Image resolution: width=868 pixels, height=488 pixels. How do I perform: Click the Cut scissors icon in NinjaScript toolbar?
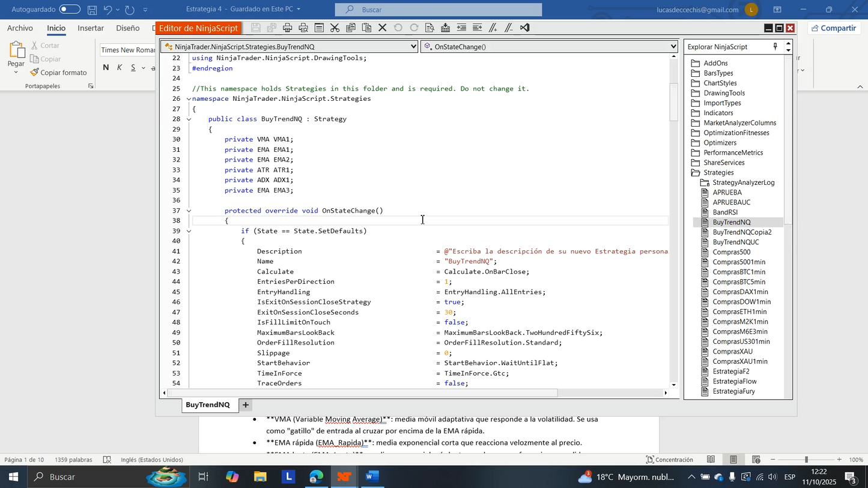pyautogui.click(x=335, y=28)
